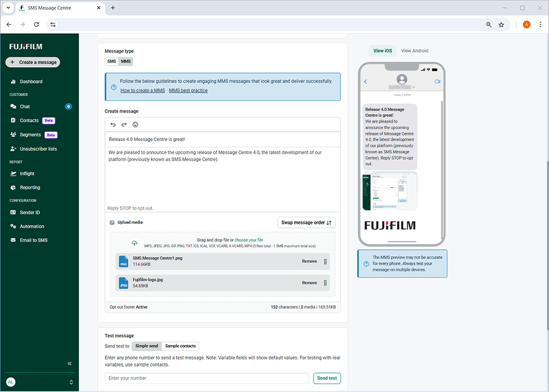Image resolution: width=549 pixels, height=392 pixels.
Task: Close the SMS Message Centre browser tab
Action: point(98,8)
